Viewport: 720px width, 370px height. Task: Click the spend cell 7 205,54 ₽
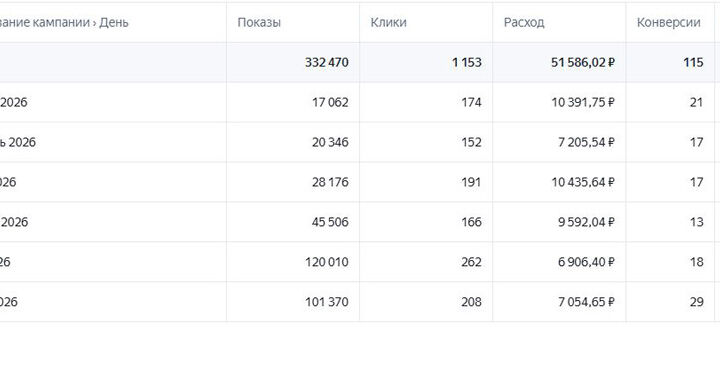click(x=586, y=142)
